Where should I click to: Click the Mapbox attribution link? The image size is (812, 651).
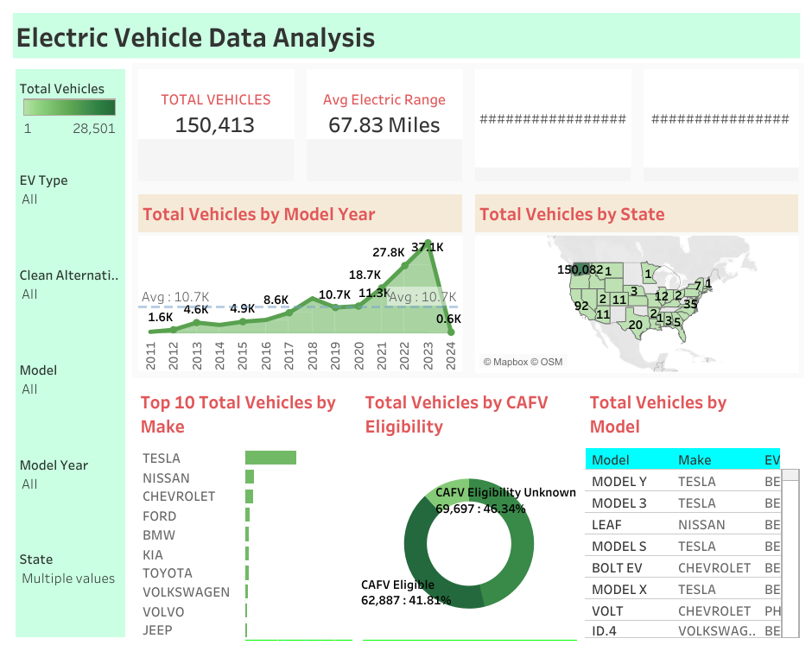click(x=511, y=362)
